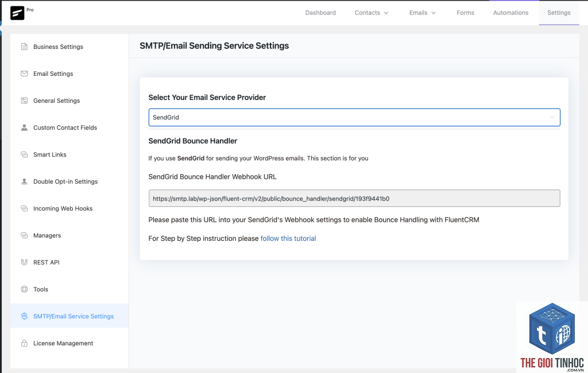Click the SMTP/Email Sending Service Settings heading

click(214, 46)
